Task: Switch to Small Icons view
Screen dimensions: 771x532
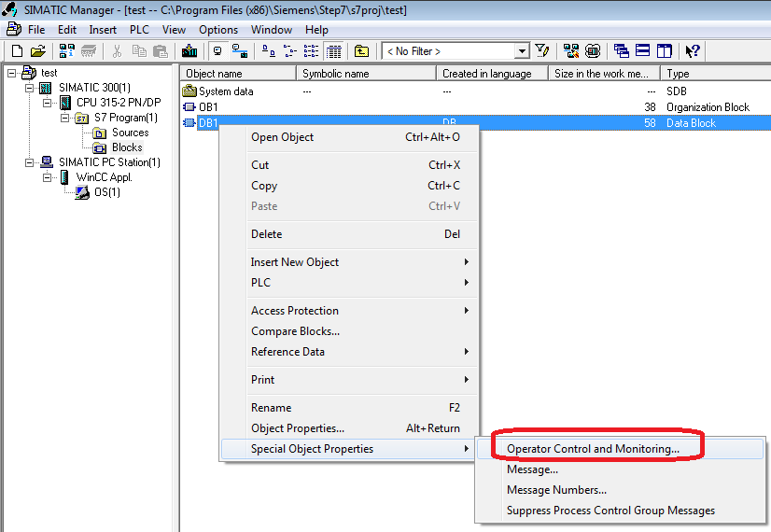Action: [290, 51]
